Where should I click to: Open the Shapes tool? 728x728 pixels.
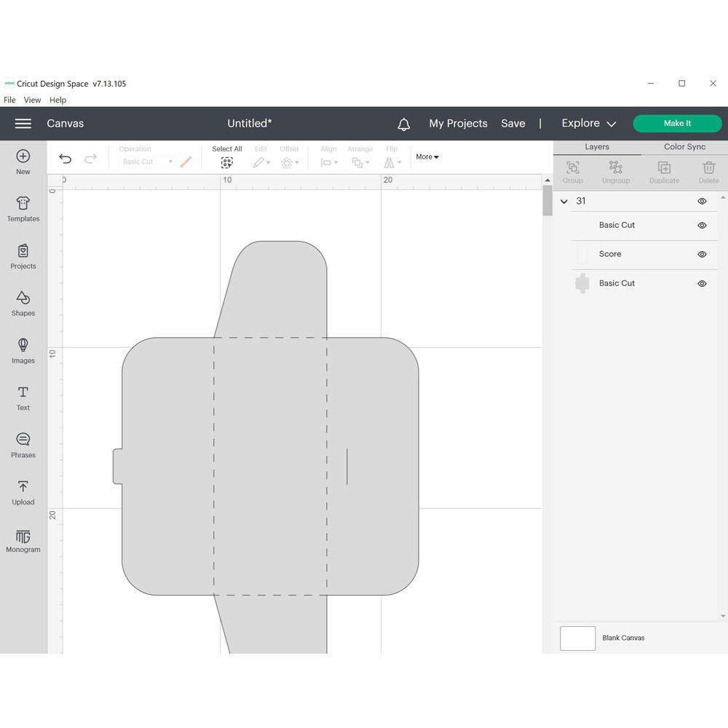click(23, 298)
